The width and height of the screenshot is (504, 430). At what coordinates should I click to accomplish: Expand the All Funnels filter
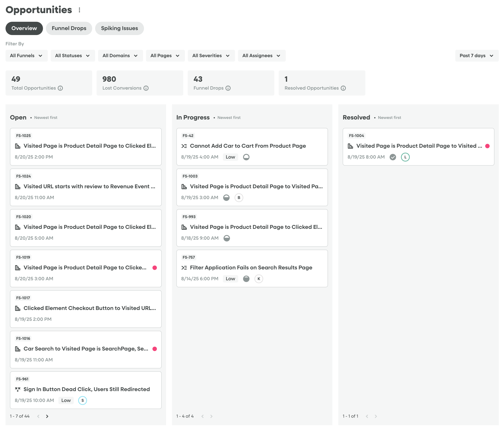click(27, 56)
